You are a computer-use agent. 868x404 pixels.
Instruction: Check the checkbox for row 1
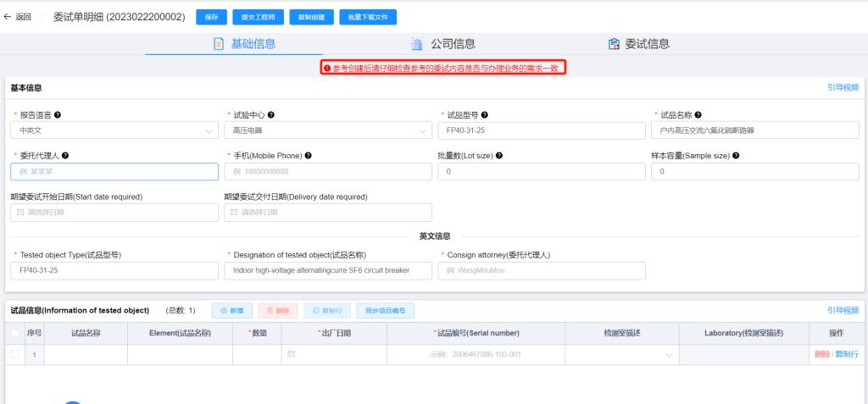(x=15, y=354)
